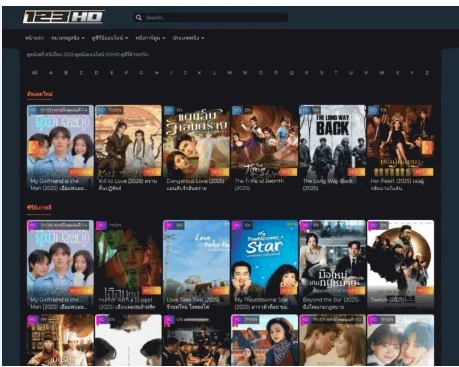Open the หน้าแรก home menu item
Image resolution: width=459 pixels, height=367 pixels.
pyautogui.click(x=35, y=38)
